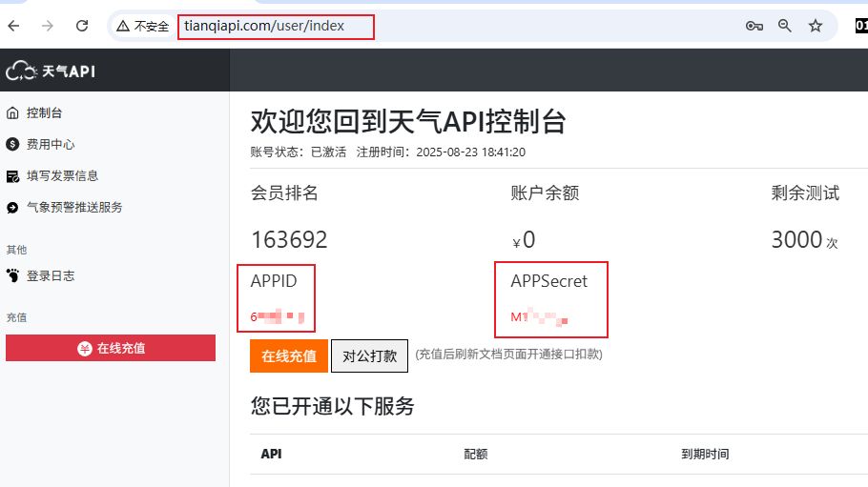Open the saved password key icon
868x487 pixels.
(754, 27)
